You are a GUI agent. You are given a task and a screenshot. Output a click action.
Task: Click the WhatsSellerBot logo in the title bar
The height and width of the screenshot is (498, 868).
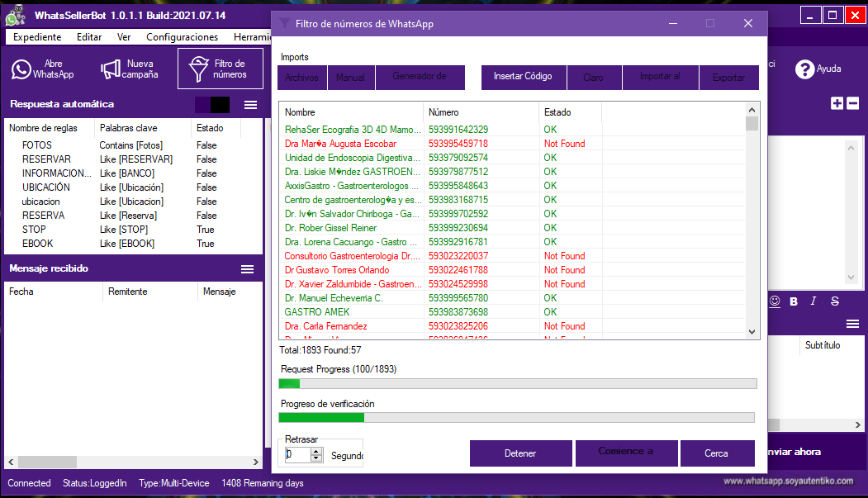pos(16,16)
